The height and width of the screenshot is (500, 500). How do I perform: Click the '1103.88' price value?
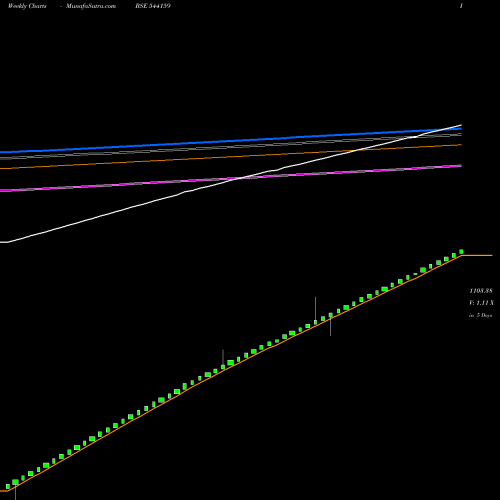[481, 291]
